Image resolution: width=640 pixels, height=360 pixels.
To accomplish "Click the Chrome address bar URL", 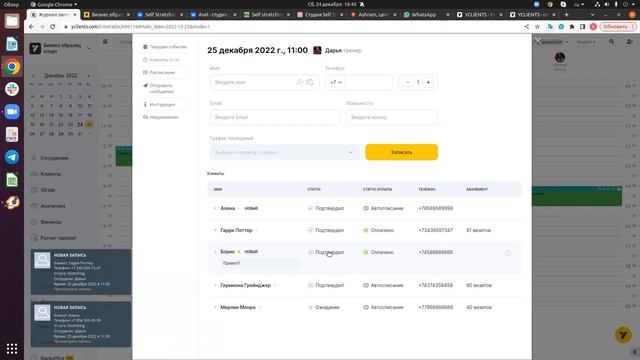I will (x=141, y=27).
